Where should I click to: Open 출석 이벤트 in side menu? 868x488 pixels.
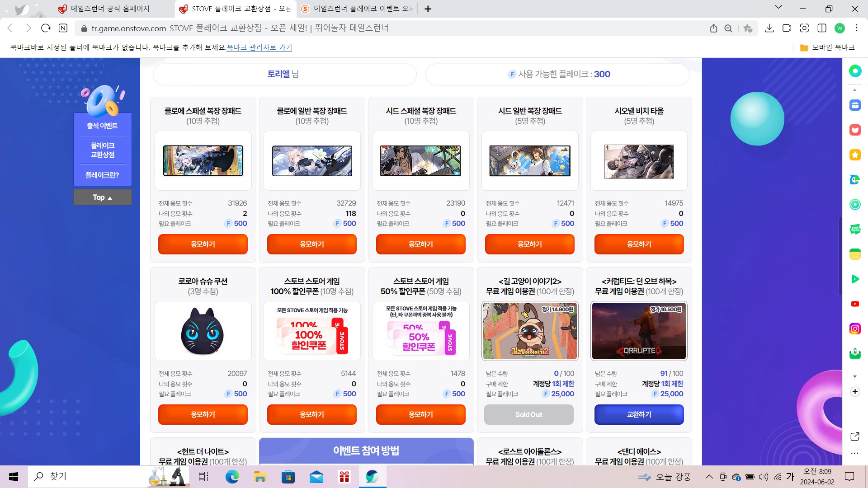coord(102,126)
